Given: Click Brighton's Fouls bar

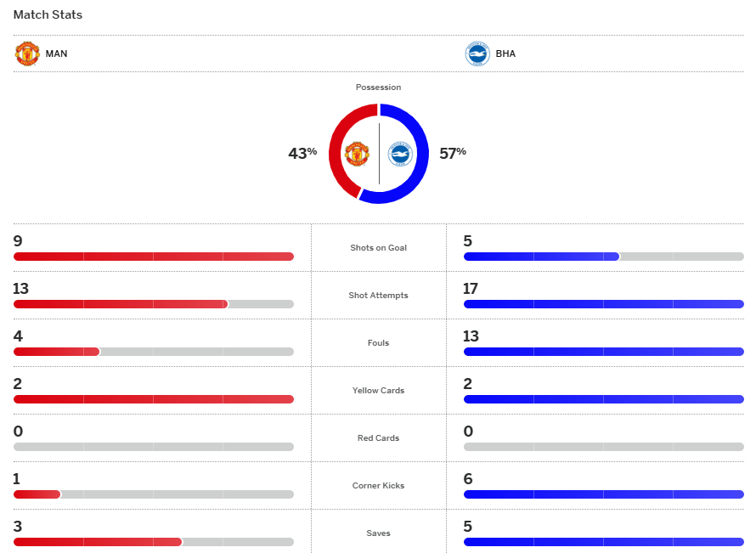Looking at the screenshot, I should [603, 352].
